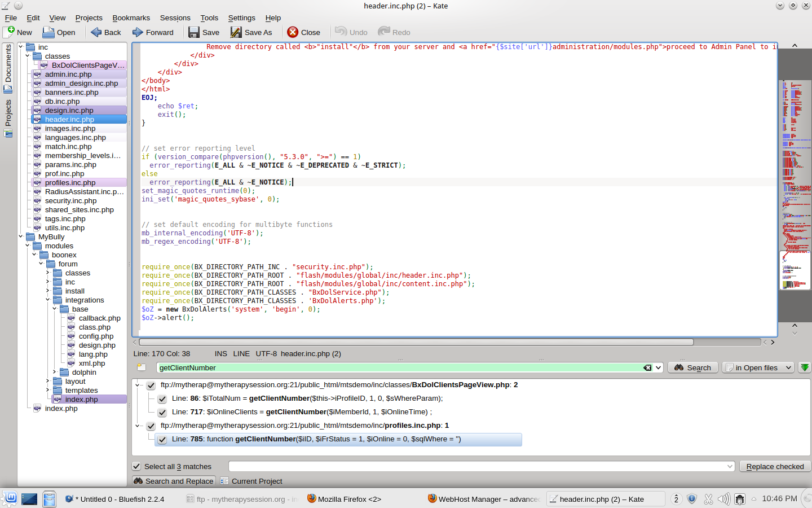Uncheck the Line 86 search match

[162, 398]
